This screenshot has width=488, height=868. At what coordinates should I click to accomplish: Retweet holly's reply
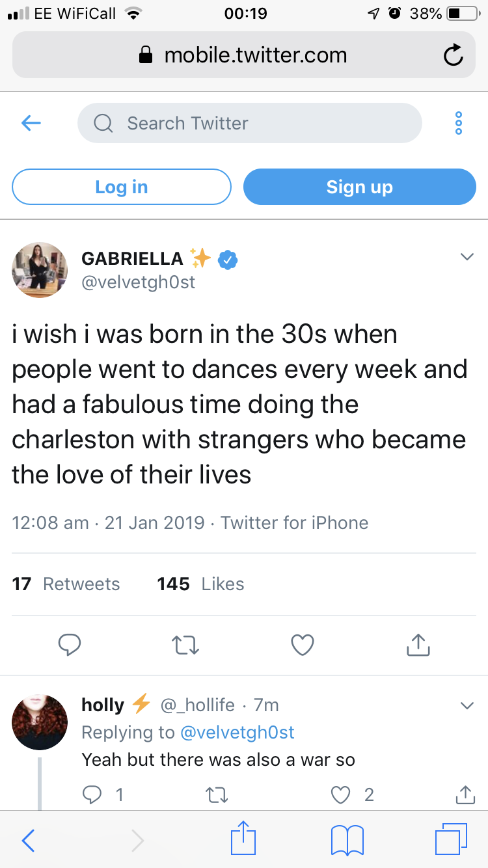coord(216,794)
